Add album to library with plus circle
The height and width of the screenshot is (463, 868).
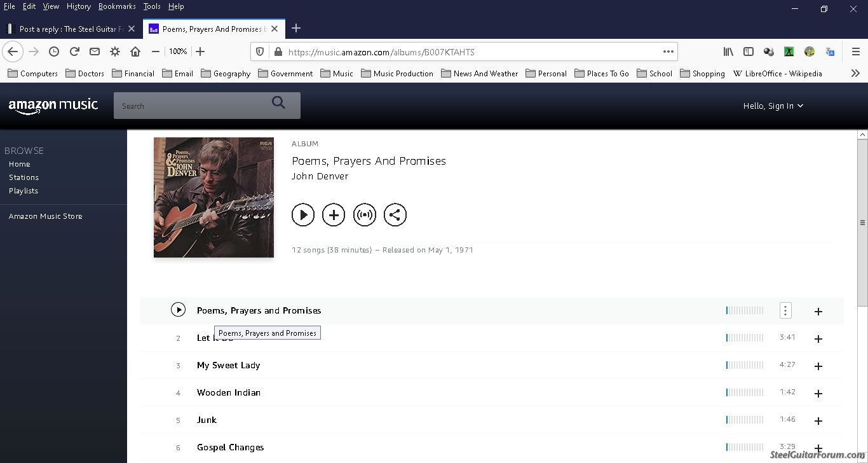(334, 215)
